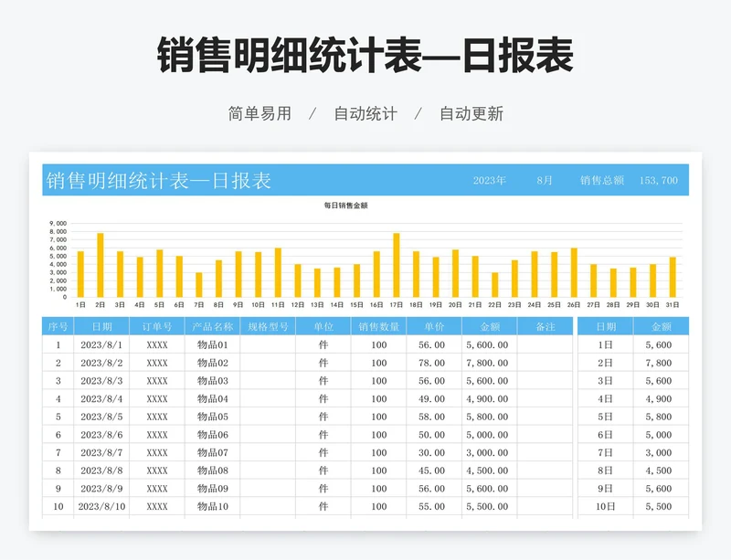Select the 单价 column header
The image size is (731, 560).
435,326
